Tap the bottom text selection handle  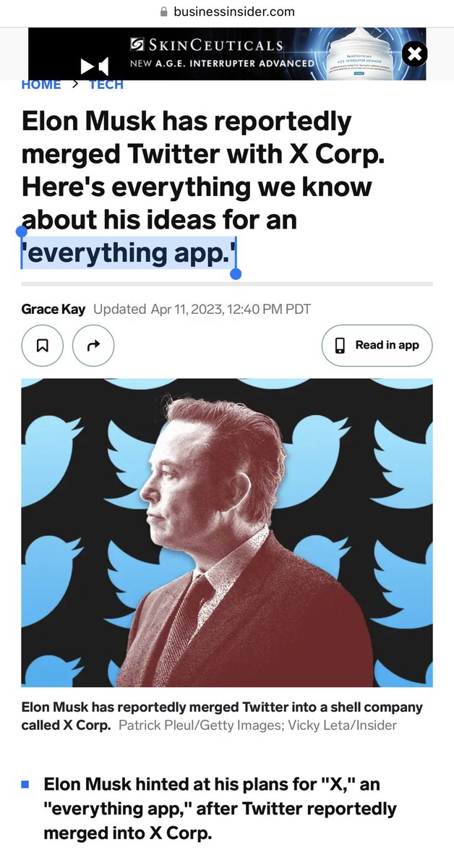[x=235, y=273]
